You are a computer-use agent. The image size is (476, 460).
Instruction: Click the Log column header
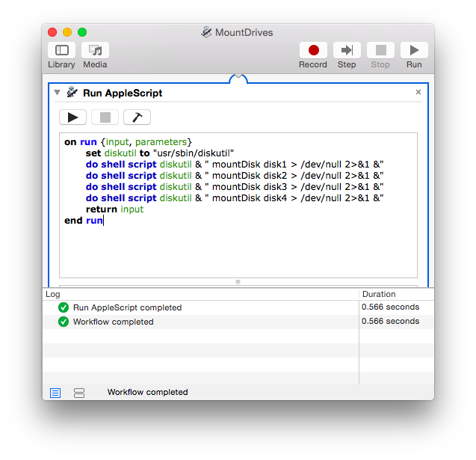[x=201, y=294]
